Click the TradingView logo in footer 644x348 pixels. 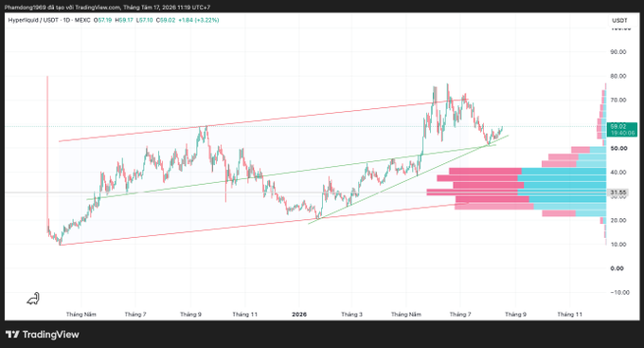pos(42,335)
